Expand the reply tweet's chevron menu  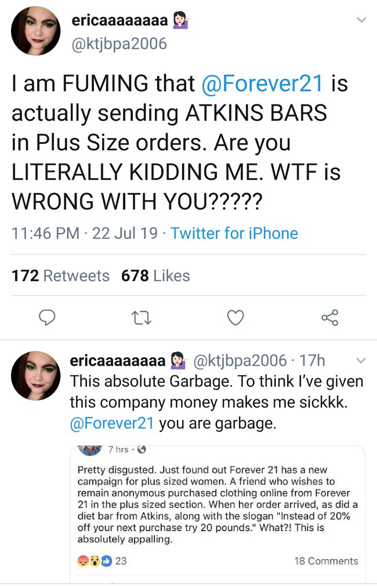361,361
